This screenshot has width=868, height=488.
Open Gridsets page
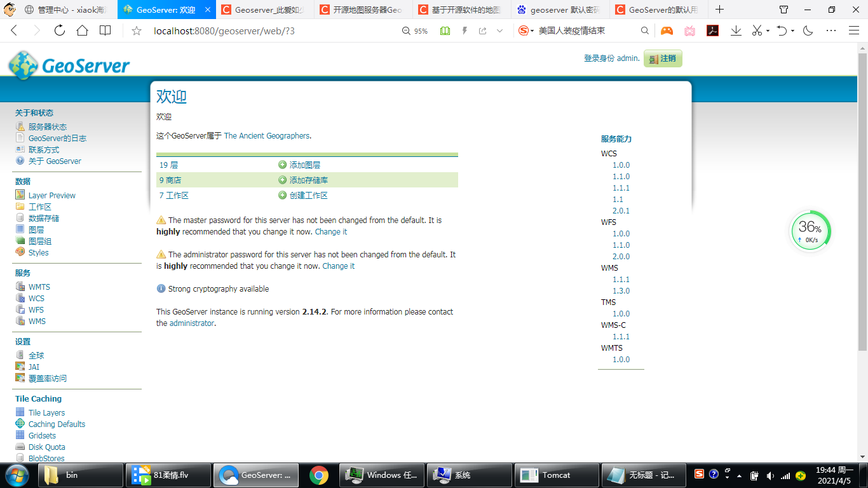click(42, 436)
